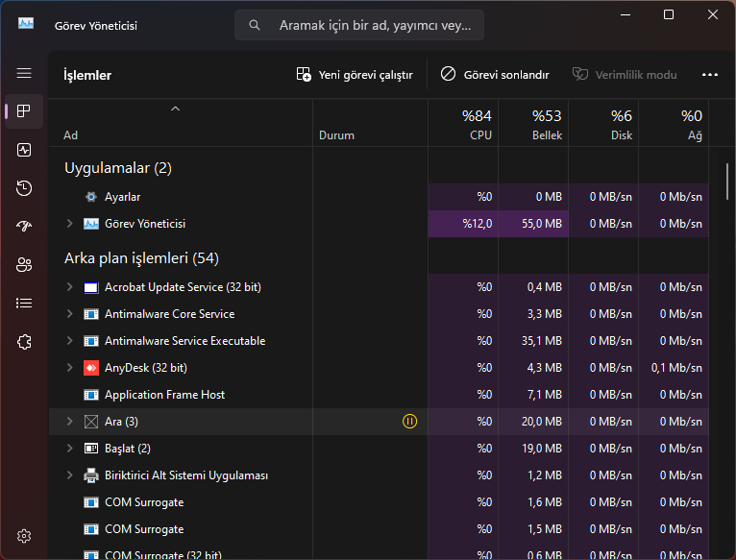The height and width of the screenshot is (560, 736).
Task: Sort by the Disk column header
Action: 603,123
